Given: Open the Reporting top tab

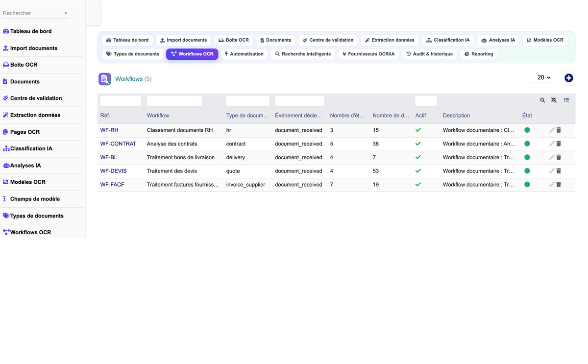Looking at the screenshot, I should pyautogui.click(x=479, y=54).
